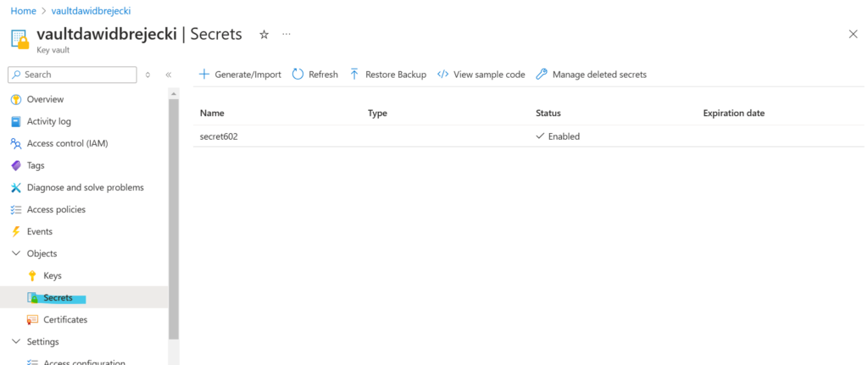
Task: Click the vaultdawidbrejecki breadcrumb link
Action: [x=91, y=10]
